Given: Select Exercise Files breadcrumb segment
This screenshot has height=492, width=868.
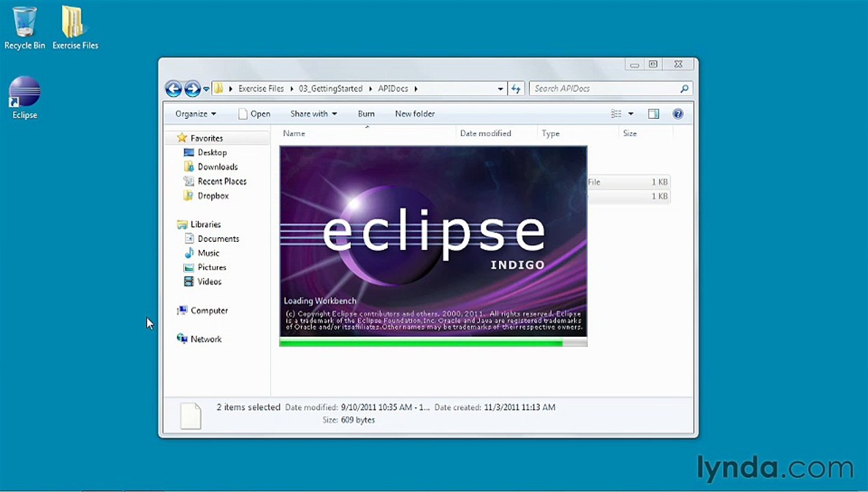Looking at the screenshot, I should [260, 89].
